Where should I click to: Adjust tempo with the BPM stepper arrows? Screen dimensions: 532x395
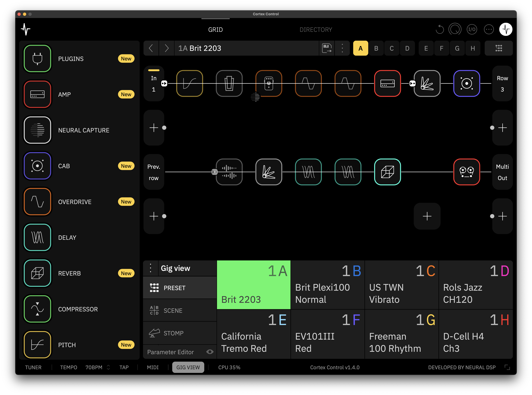pyautogui.click(x=108, y=367)
